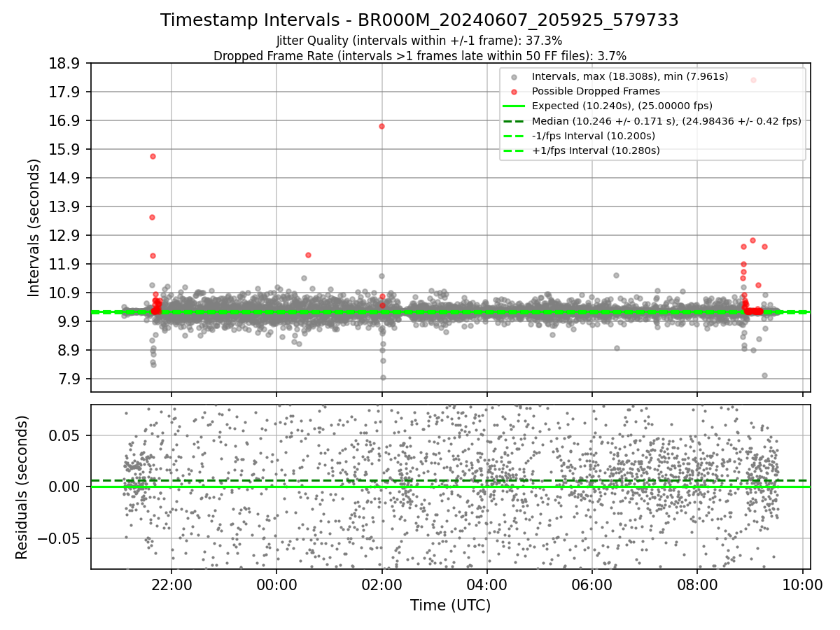Click the 06:00 time tick label
840x630 pixels.
pyautogui.click(x=592, y=584)
